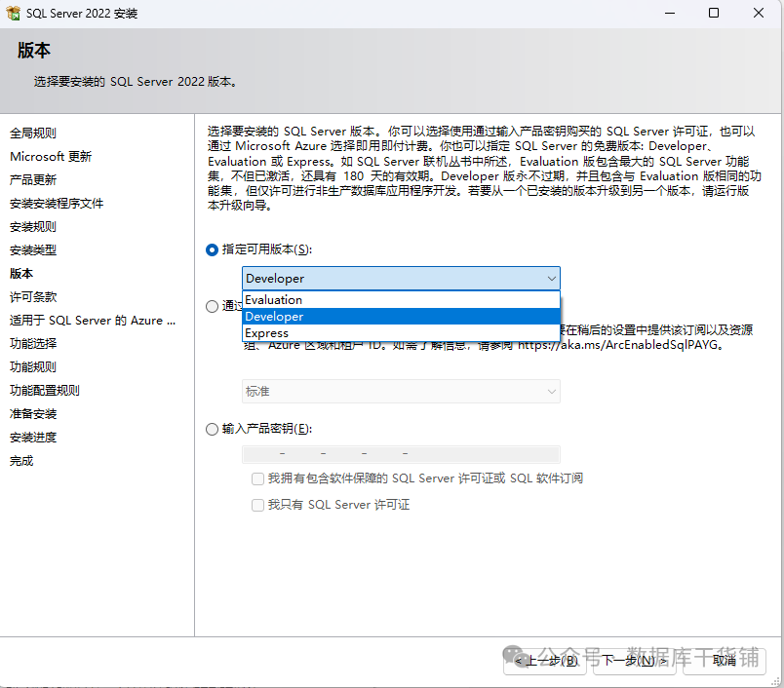The image size is (784, 688).
Task: Check the 'I have a SQL Server license only' checkbox (我只有 SQL Server 许可证)
Action: (257, 505)
